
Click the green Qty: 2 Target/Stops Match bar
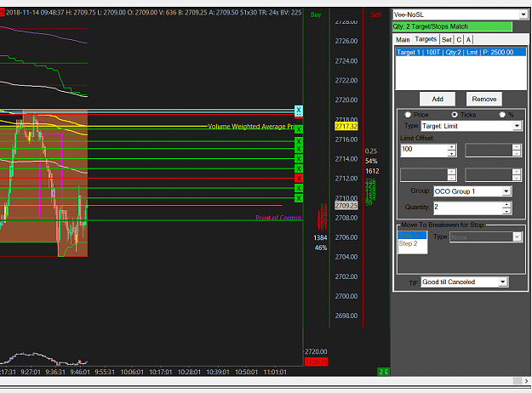tap(452, 26)
